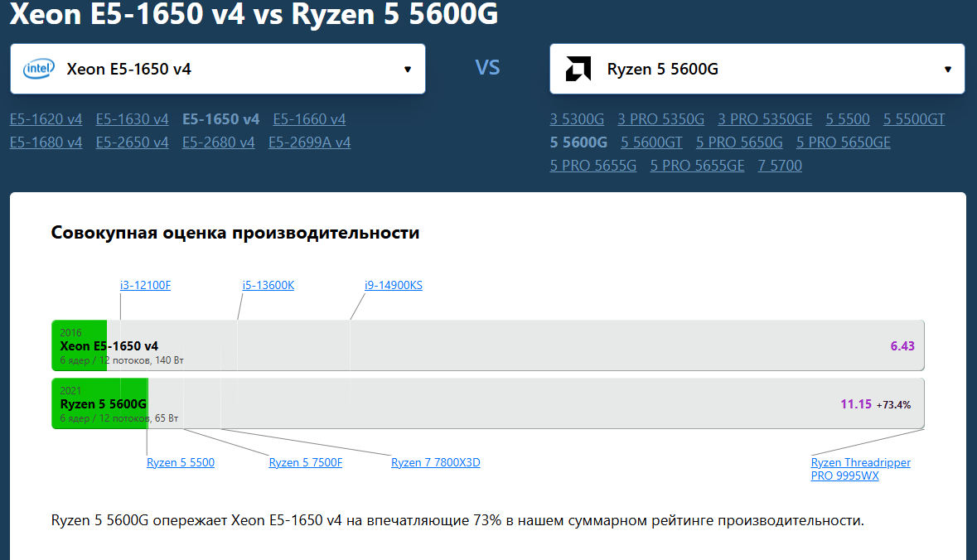Expand the Xeon E5-1650 v4 dropdown arrow
977x560 pixels.
[x=407, y=70]
